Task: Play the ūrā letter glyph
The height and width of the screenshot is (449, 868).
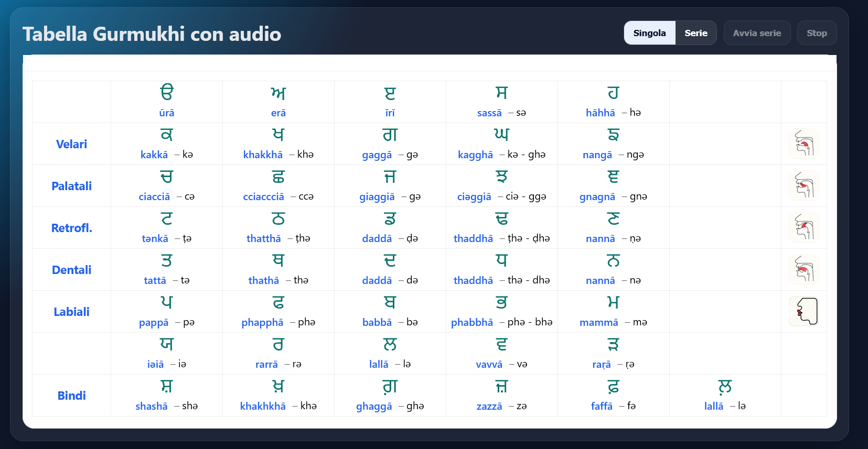Action: point(167,93)
